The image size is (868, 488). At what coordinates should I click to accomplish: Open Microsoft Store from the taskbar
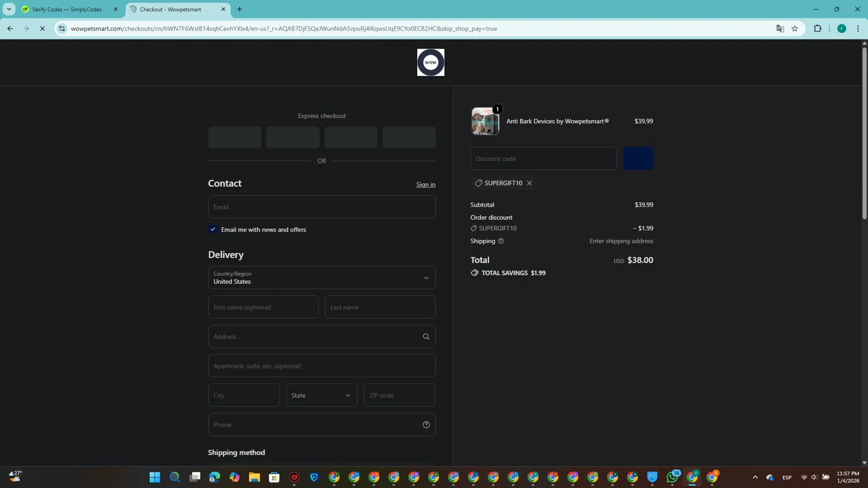274,478
